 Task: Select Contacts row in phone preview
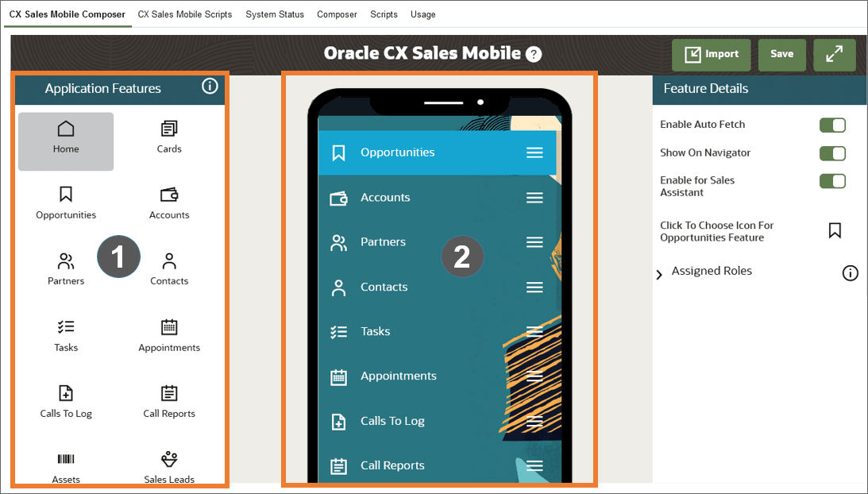tap(439, 287)
